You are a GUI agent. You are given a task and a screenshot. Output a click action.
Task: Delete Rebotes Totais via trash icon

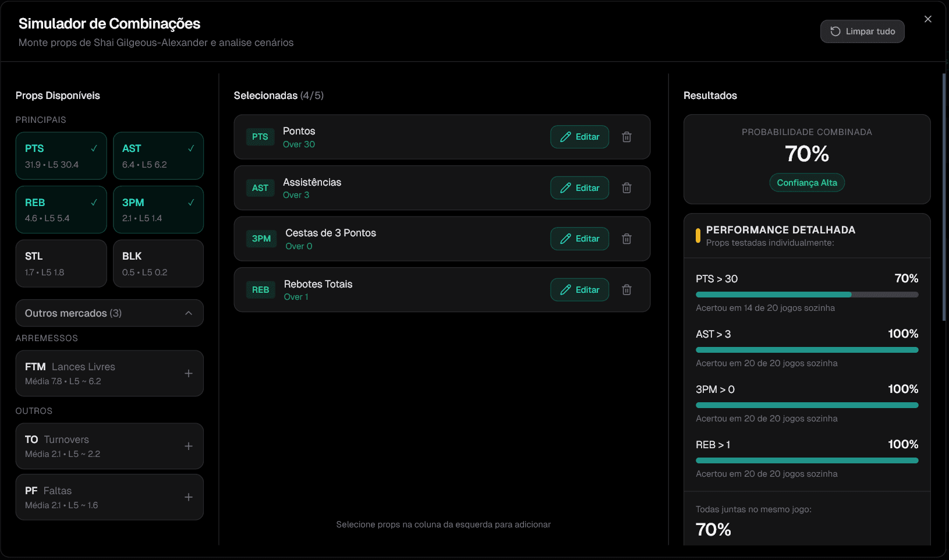click(x=626, y=290)
